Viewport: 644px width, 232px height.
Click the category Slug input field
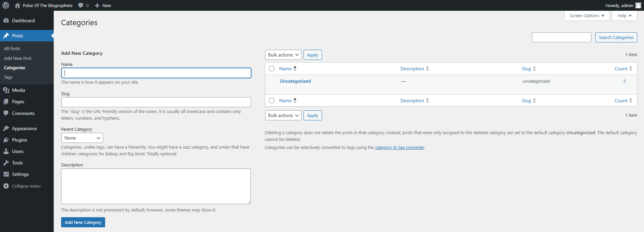156,102
